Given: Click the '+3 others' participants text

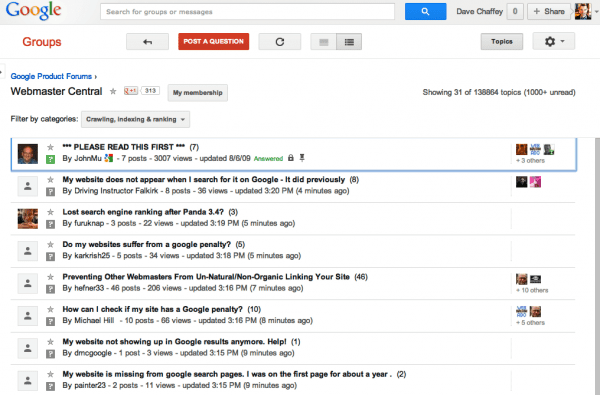Looking at the screenshot, I should point(530,160).
